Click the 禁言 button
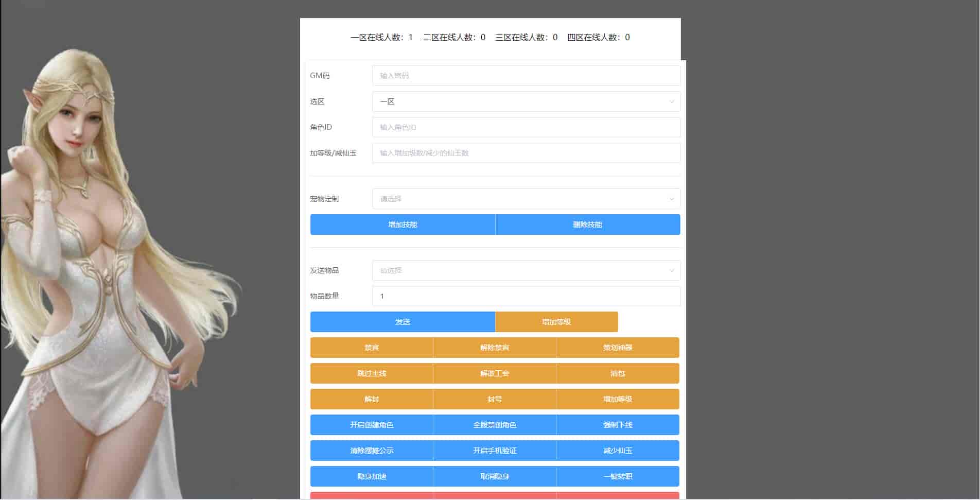The image size is (980, 500). 372,348
